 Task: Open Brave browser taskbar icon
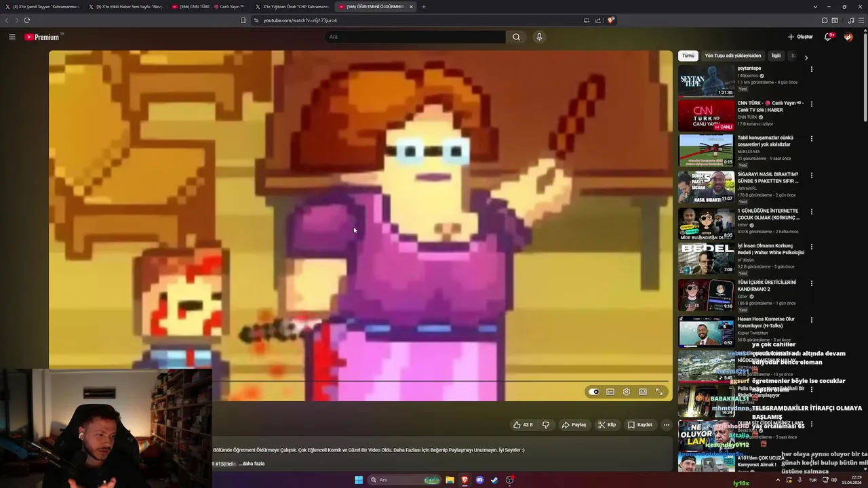pos(465,480)
